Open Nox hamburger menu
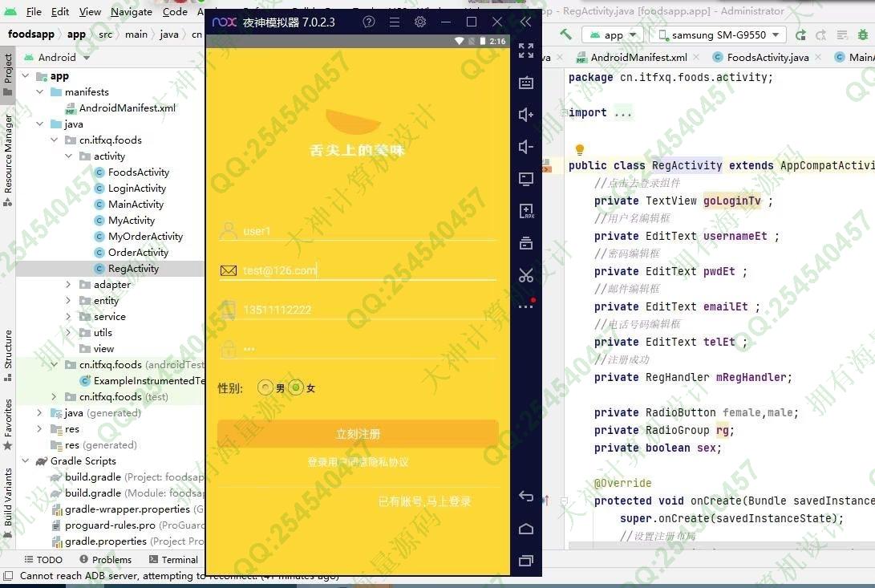This screenshot has width=875, height=588. coord(395,22)
